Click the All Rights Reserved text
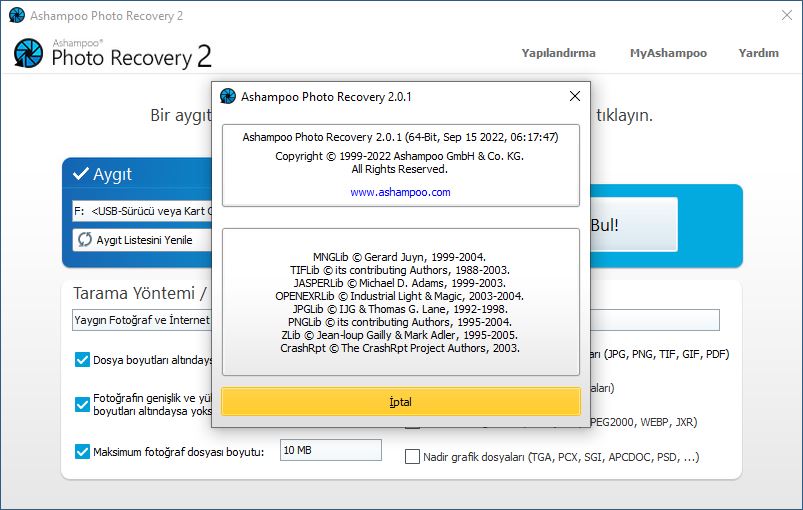Image resolution: width=803 pixels, height=510 pixels. (399, 169)
